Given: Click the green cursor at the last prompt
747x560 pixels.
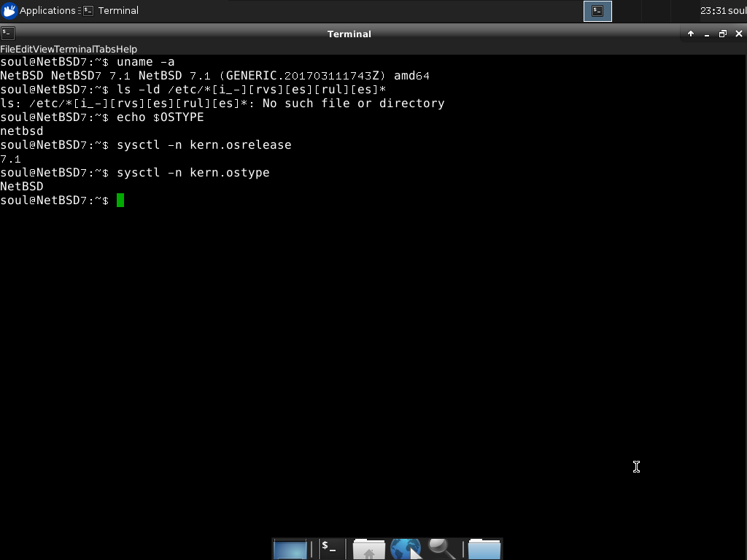Looking at the screenshot, I should point(120,200).
